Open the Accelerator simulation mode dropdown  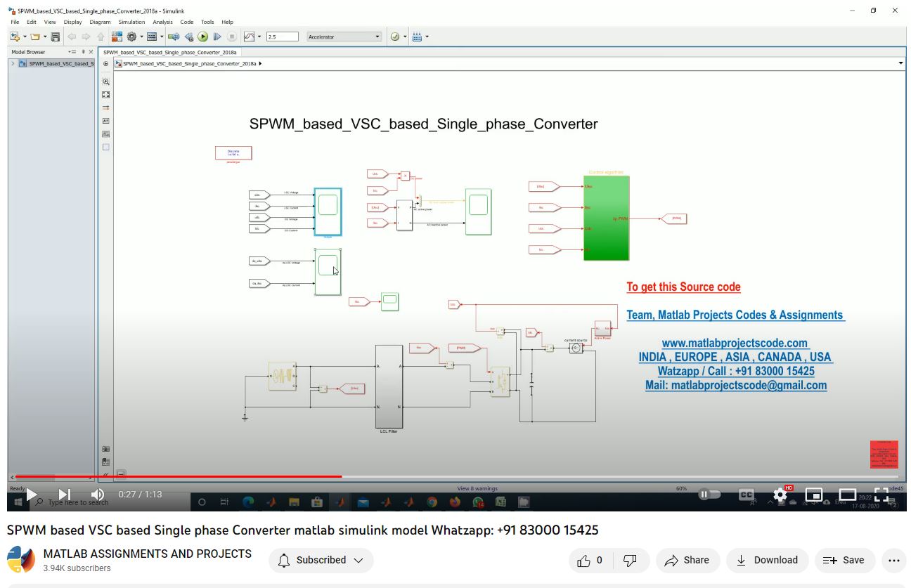point(344,37)
